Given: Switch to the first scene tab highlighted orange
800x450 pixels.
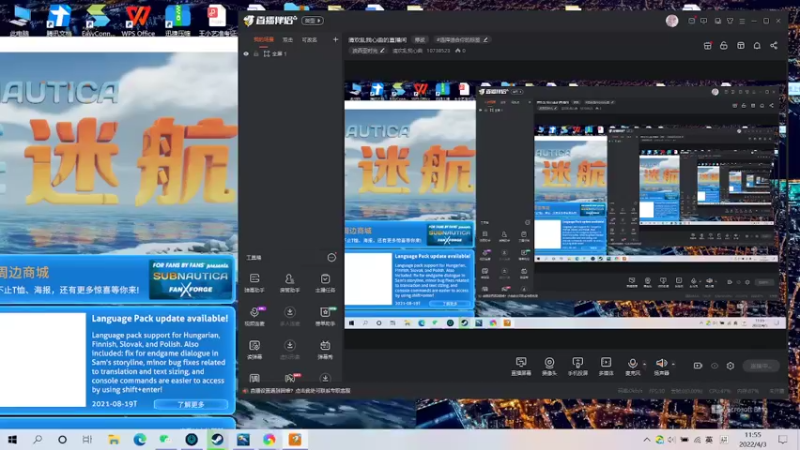Looking at the screenshot, I should pos(263,39).
